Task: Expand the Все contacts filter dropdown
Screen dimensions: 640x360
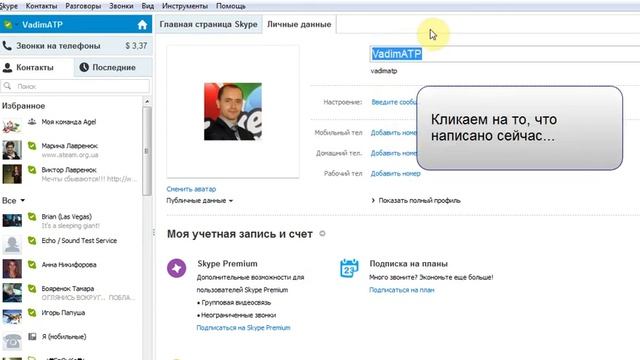Action: [x=13, y=200]
